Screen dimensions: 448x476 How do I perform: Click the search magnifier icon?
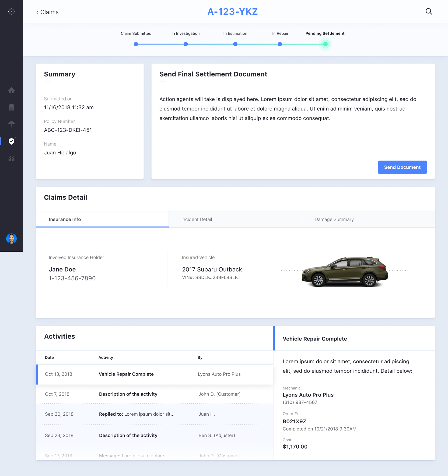tap(429, 11)
